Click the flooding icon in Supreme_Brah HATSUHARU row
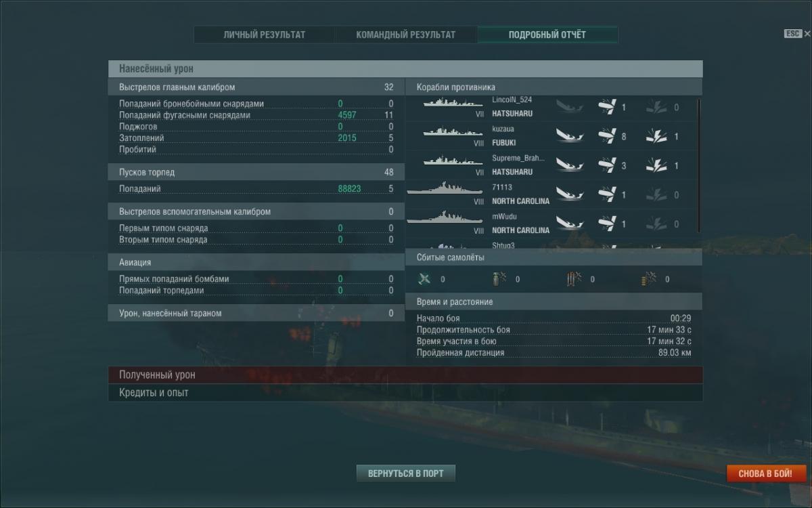The height and width of the screenshot is (508, 812). [x=656, y=165]
